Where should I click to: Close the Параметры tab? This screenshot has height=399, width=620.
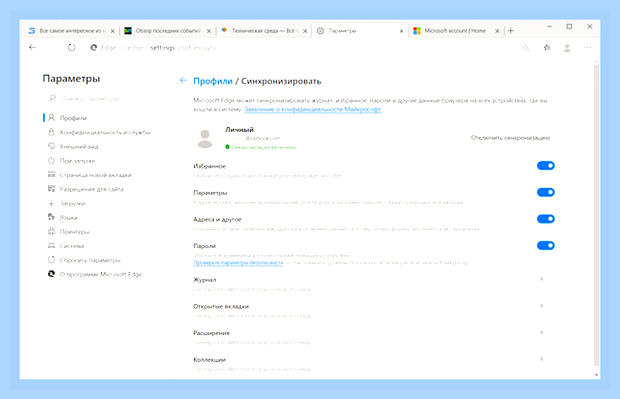(x=401, y=31)
